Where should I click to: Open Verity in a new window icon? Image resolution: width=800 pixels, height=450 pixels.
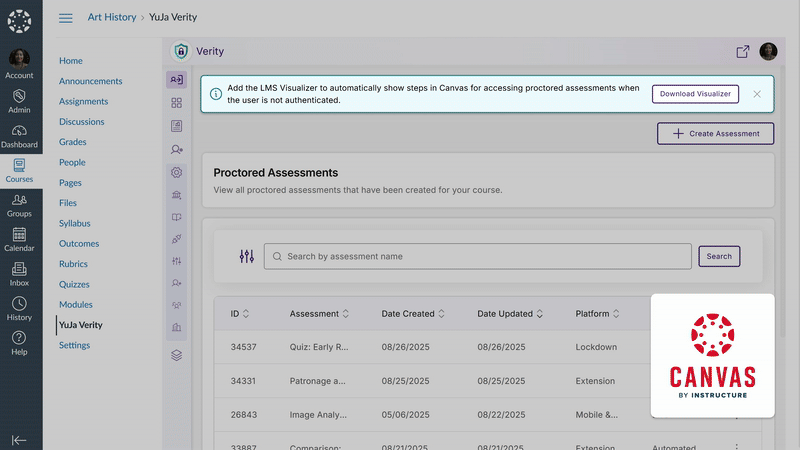tap(743, 52)
